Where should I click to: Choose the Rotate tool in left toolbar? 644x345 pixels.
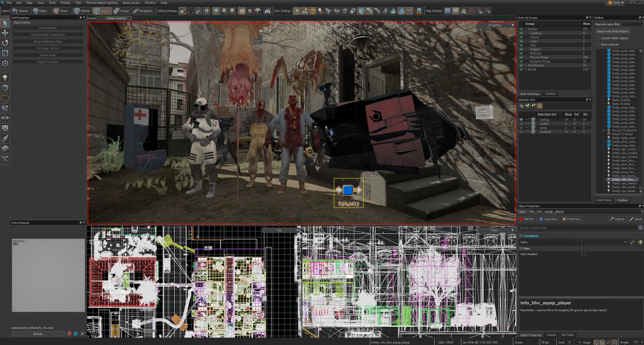tap(5, 43)
